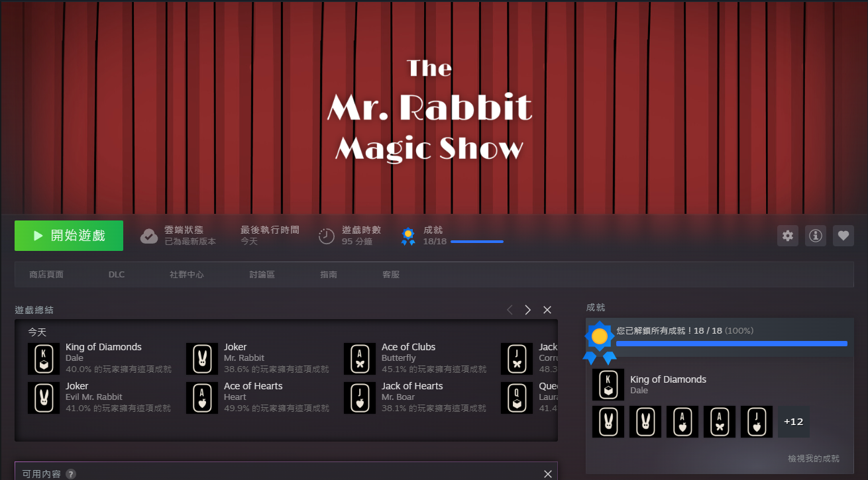Open game settings with the gear icon

click(x=788, y=236)
